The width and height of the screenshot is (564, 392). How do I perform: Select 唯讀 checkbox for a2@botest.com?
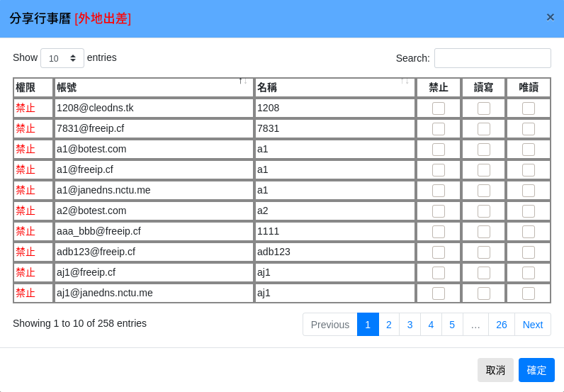[529, 211]
